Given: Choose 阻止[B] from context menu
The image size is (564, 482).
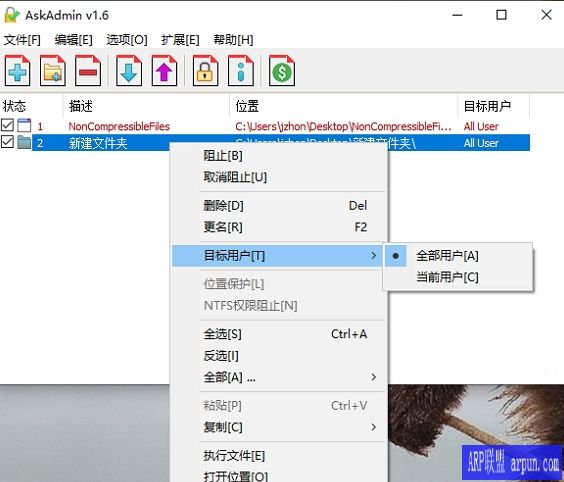Looking at the screenshot, I should [277, 156].
